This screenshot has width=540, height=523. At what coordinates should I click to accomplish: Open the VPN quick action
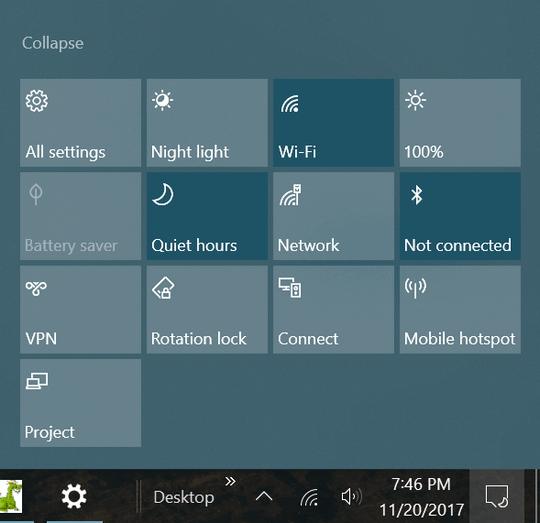tap(81, 310)
